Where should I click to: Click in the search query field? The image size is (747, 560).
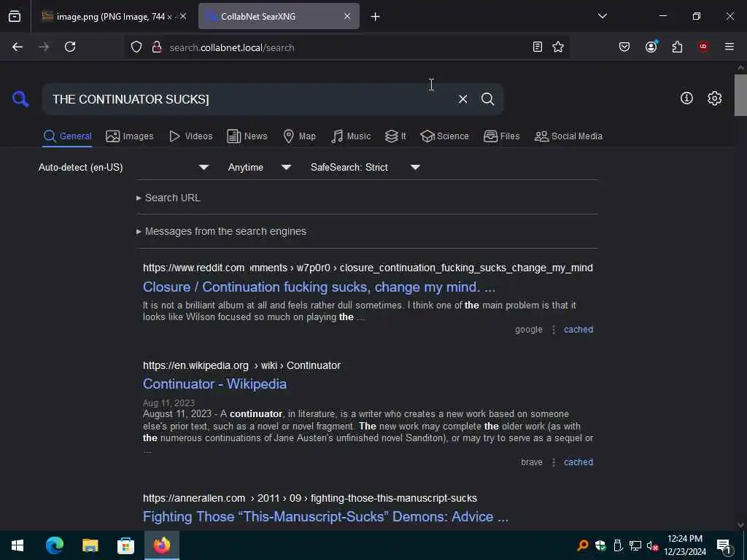250,99
